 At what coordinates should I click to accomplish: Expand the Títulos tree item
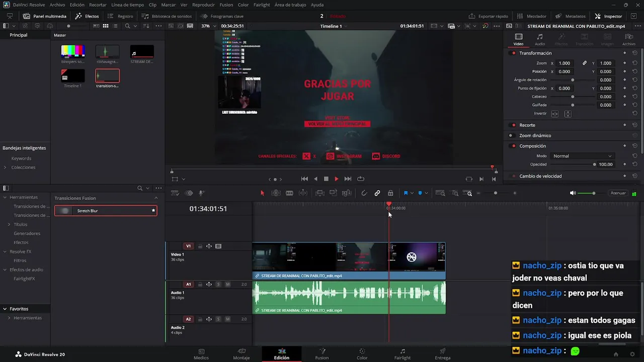pos(9,224)
